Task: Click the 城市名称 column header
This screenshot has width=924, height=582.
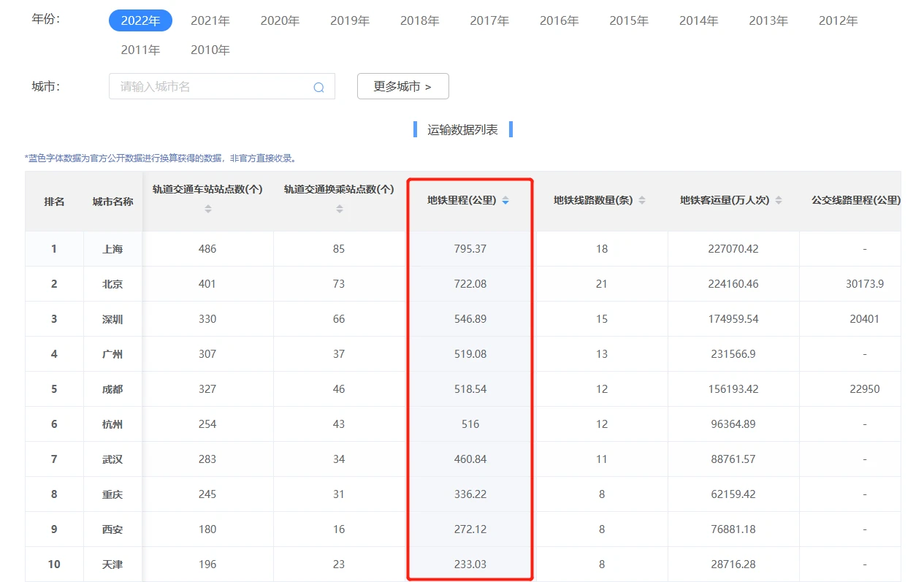Action: pos(113,202)
